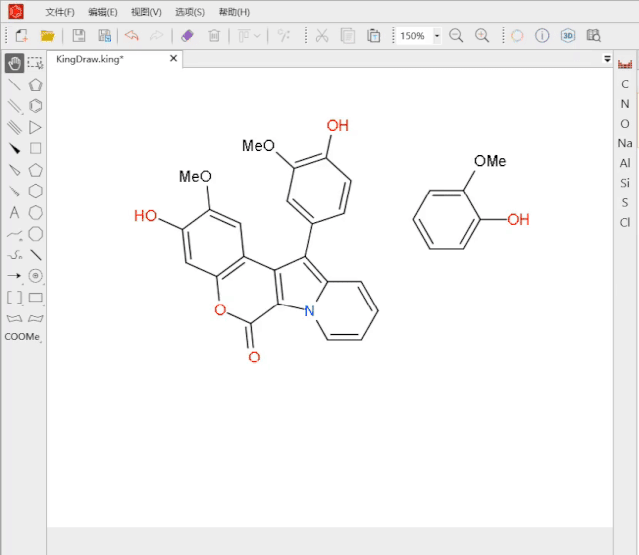Undo the last action with the red arrow

coord(132,36)
